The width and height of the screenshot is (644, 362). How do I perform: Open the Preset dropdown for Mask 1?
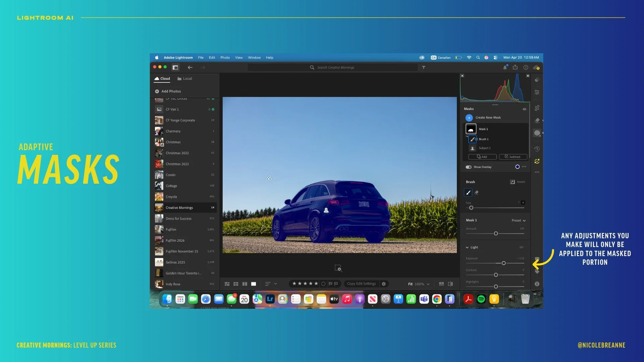(x=519, y=221)
